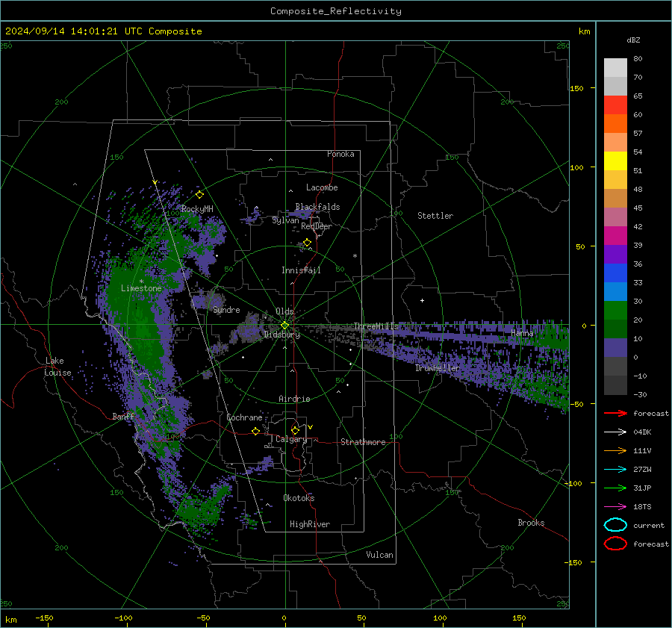Click the asterisk marker above Limestone
This screenshot has width=672, height=628.
pos(141,282)
